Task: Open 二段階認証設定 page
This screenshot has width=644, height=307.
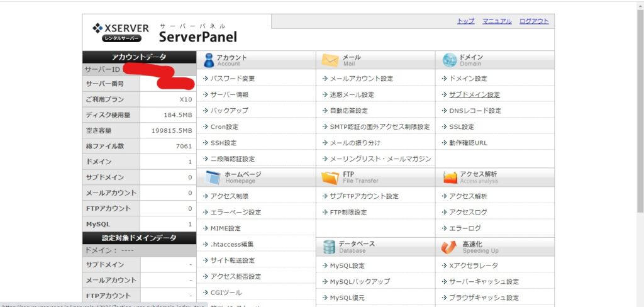Action: point(233,159)
